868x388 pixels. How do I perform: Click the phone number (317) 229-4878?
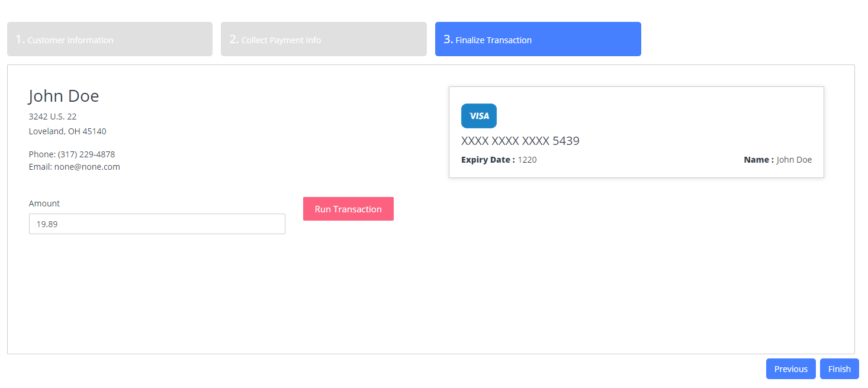(x=86, y=154)
